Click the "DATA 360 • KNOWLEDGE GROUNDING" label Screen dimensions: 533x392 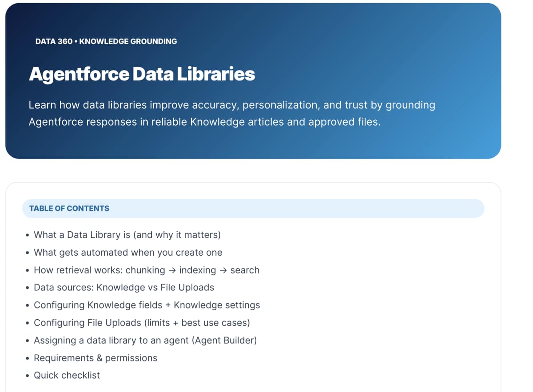tap(106, 41)
